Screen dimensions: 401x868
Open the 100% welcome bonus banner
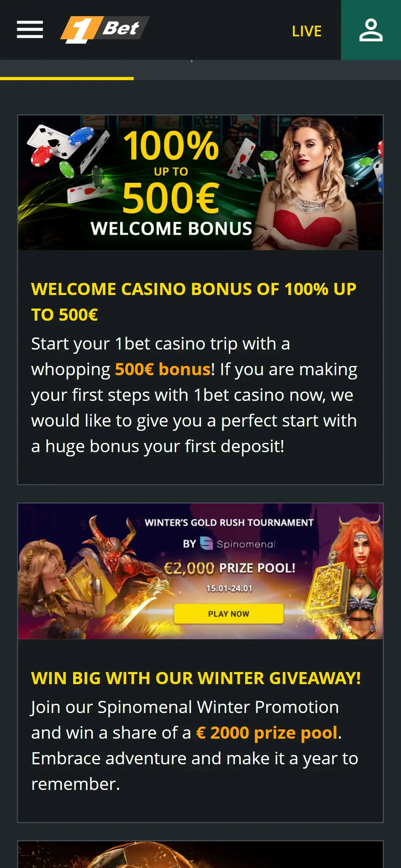point(200,182)
